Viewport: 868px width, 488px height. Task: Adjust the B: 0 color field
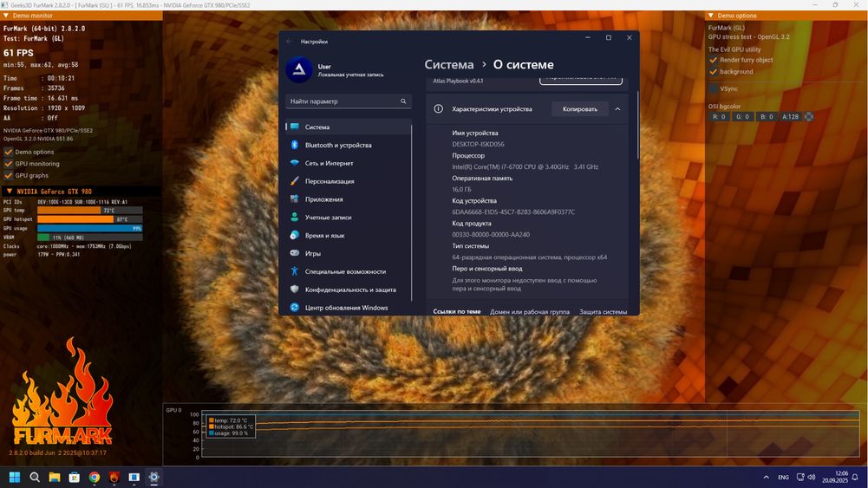(x=767, y=117)
